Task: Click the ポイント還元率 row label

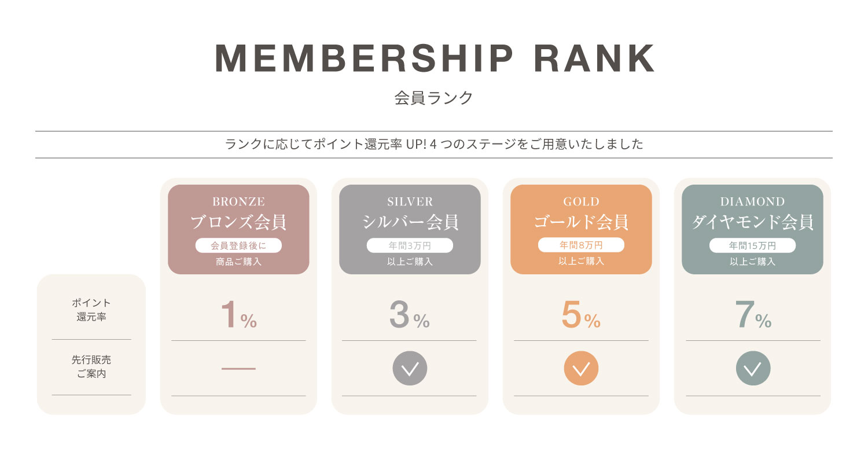Action: pos(91,310)
